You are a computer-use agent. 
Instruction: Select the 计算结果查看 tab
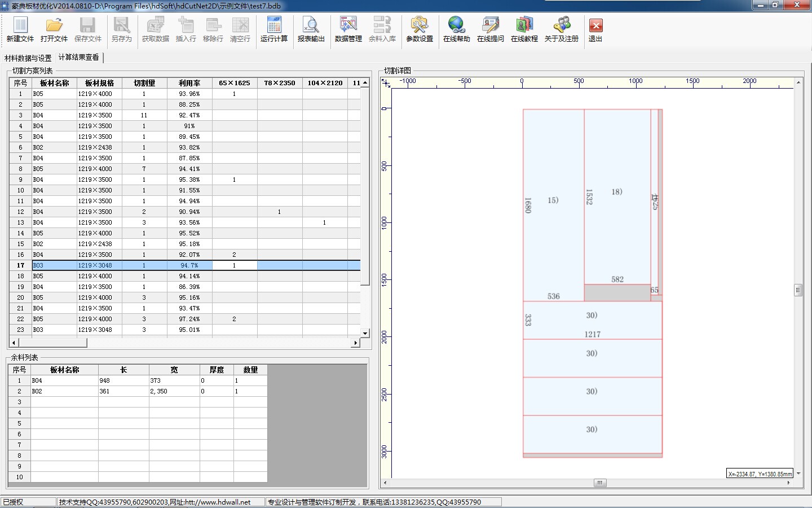tap(79, 58)
